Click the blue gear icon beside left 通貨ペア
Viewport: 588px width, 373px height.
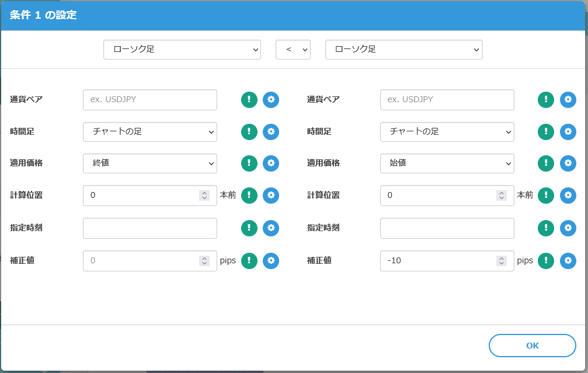point(271,100)
